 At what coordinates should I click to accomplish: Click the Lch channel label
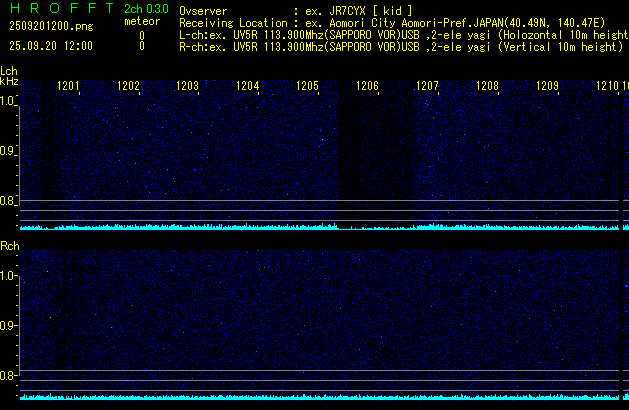(9, 71)
